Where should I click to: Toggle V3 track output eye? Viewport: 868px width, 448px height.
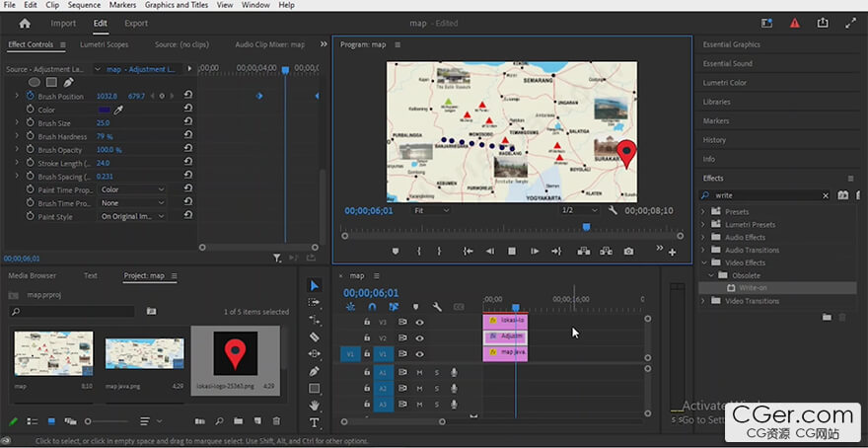[420, 322]
